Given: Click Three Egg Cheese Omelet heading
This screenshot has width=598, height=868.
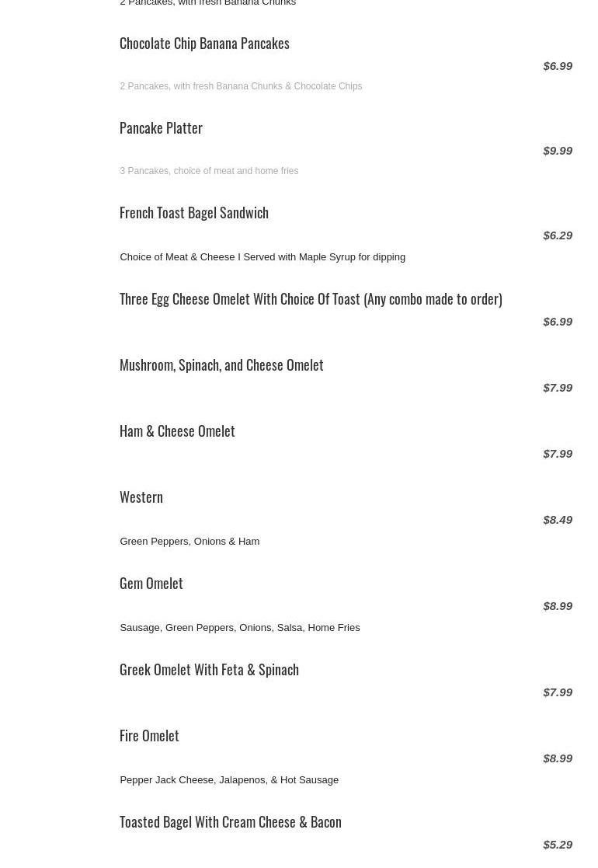Looking at the screenshot, I should coord(311,299).
